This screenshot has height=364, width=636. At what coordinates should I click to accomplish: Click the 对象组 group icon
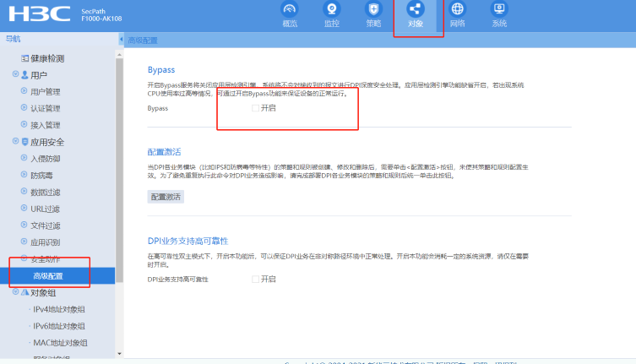click(24, 292)
